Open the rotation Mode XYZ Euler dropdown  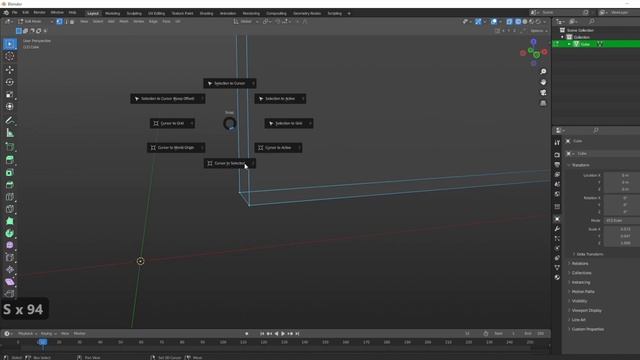tap(622, 220)
